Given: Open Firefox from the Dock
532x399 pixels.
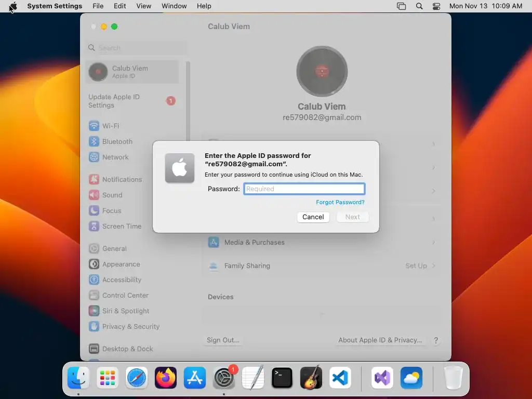Looking at the screenshot, I should pyautogui.click(x=166, y=378).
